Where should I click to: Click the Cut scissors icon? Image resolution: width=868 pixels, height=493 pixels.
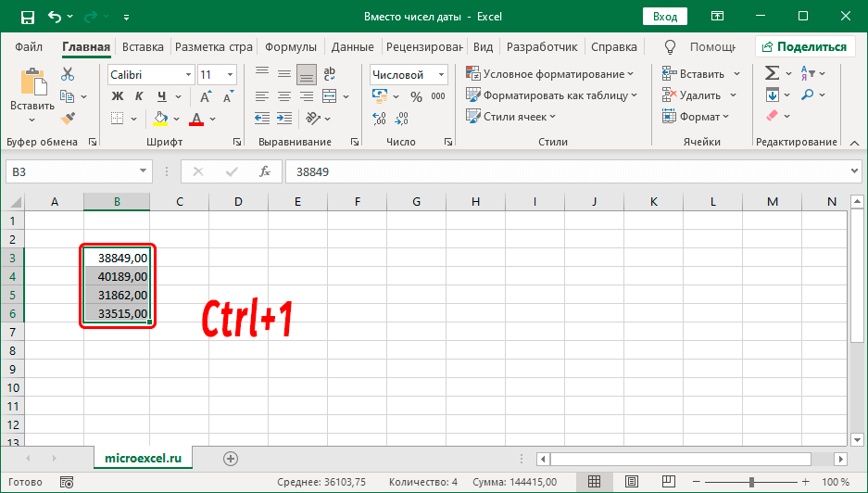click(x=68, y=75)
